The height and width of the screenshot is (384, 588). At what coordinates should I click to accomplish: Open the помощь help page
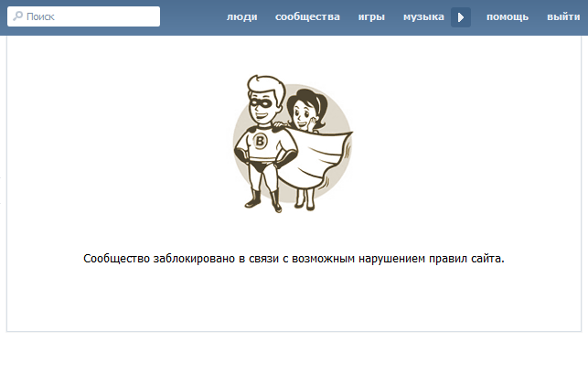[x=508, y=16]
